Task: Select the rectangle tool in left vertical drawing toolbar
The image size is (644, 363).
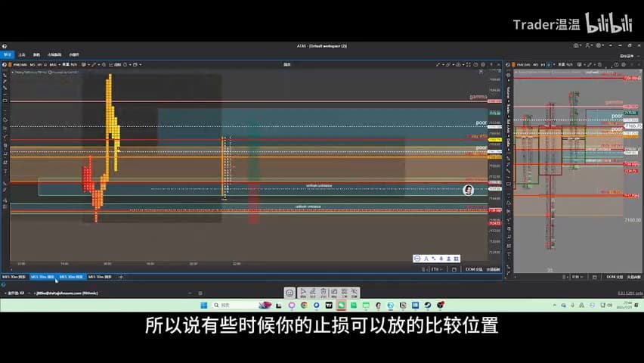Action: click(x=5, y=101)
